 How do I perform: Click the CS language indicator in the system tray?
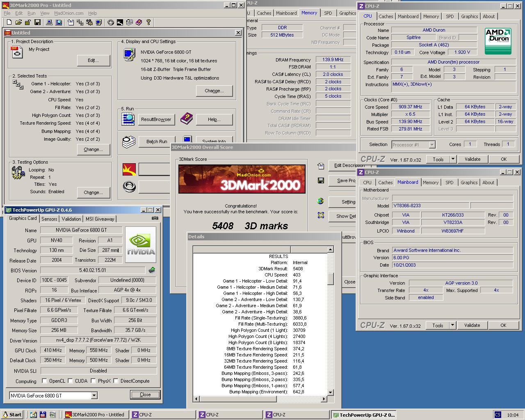click(x=498, y=415)
